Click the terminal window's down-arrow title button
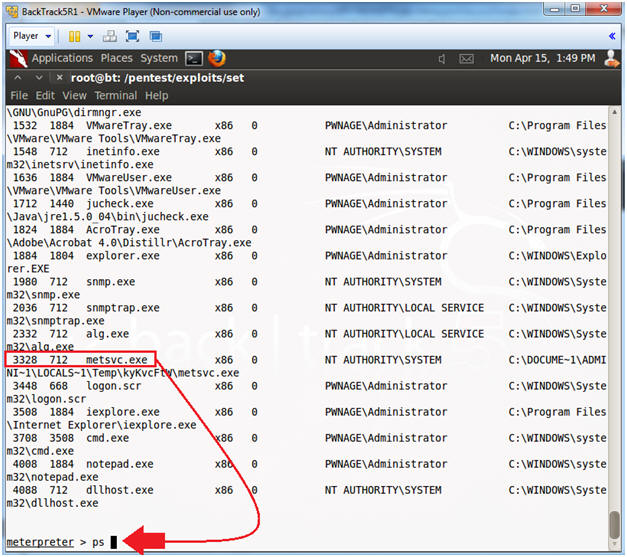This screenshot has width=627, height=557. tap(39, 77)
